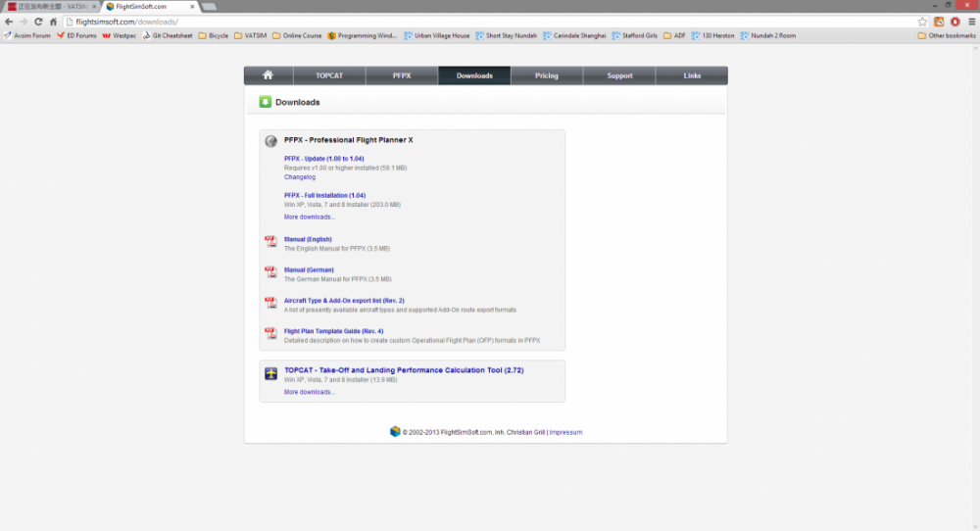980x531 pixels.
Task: Bookmark page with the star icon
Action: (x=922, y=22)
